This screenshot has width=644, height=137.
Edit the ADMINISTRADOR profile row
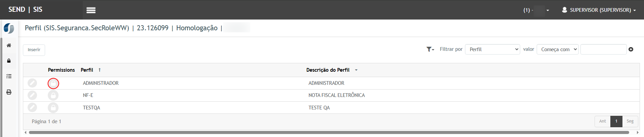click(32, 83)
